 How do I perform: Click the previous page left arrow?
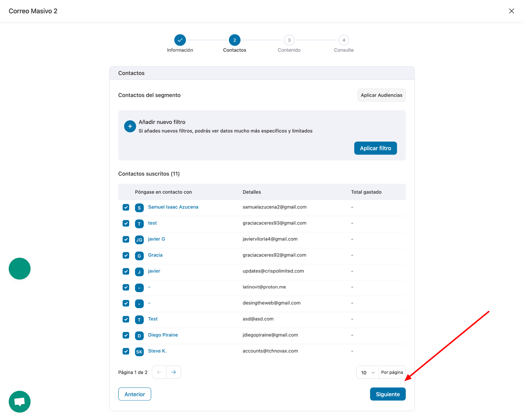[x=159, y=372]
